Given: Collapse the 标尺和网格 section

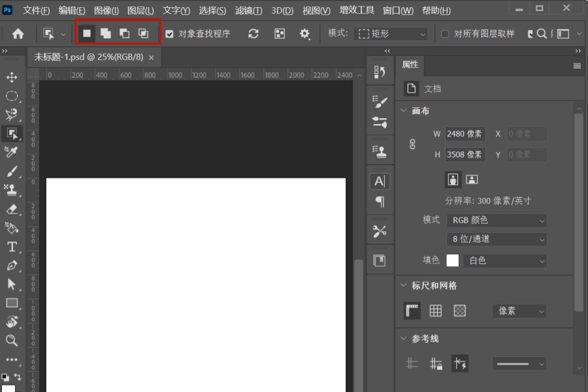Looking at the screenshot, I should 404,286.
